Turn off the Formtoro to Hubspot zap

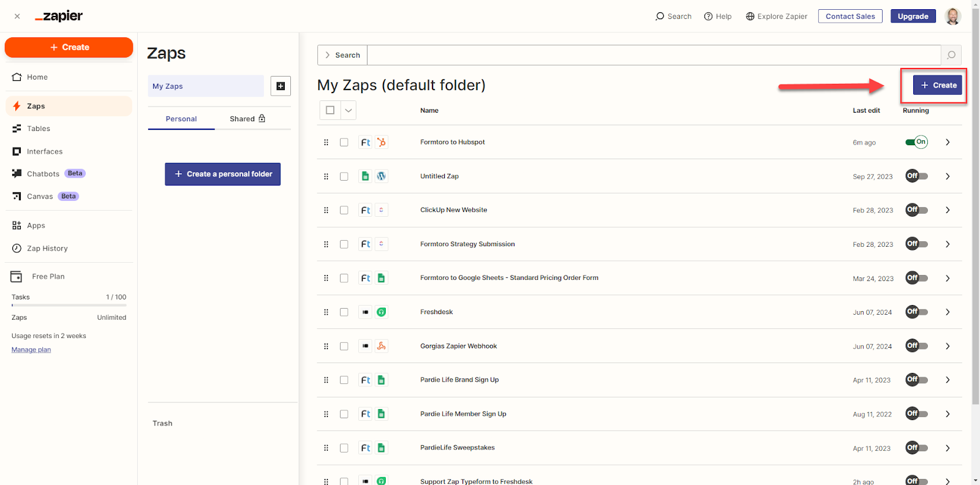916,142
